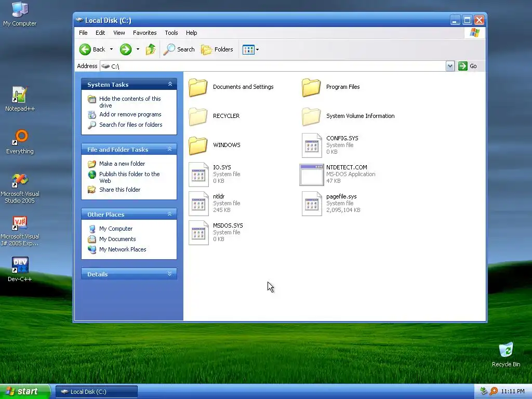Select the IO.SYS file icon
532x399 pixels.
[x=198, y=175]
